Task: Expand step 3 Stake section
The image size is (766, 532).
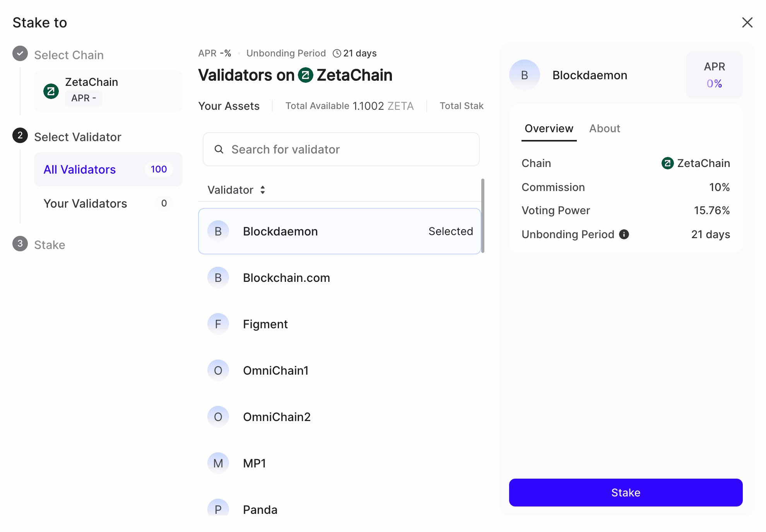Action: click(50, 244)
